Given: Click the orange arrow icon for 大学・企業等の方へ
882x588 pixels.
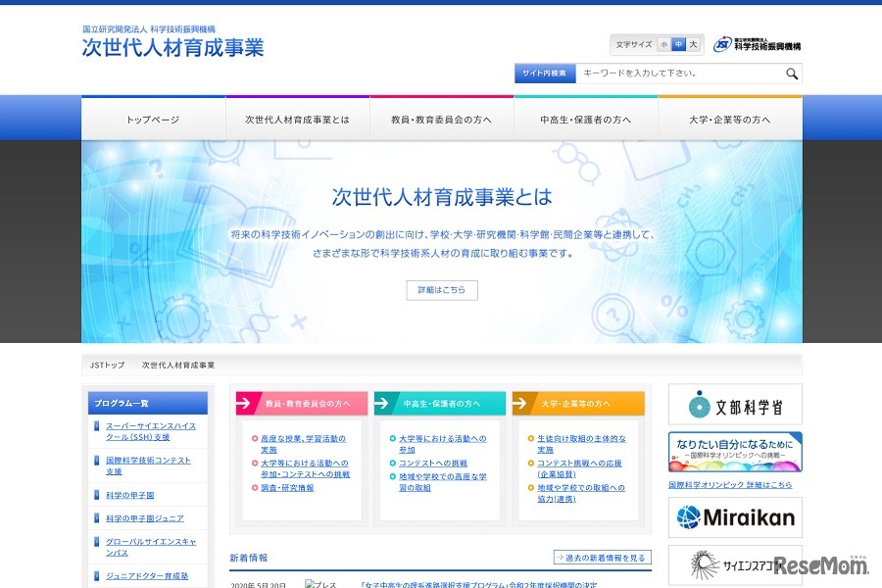Looking at the screenshot, I should [x=518, y=403].
